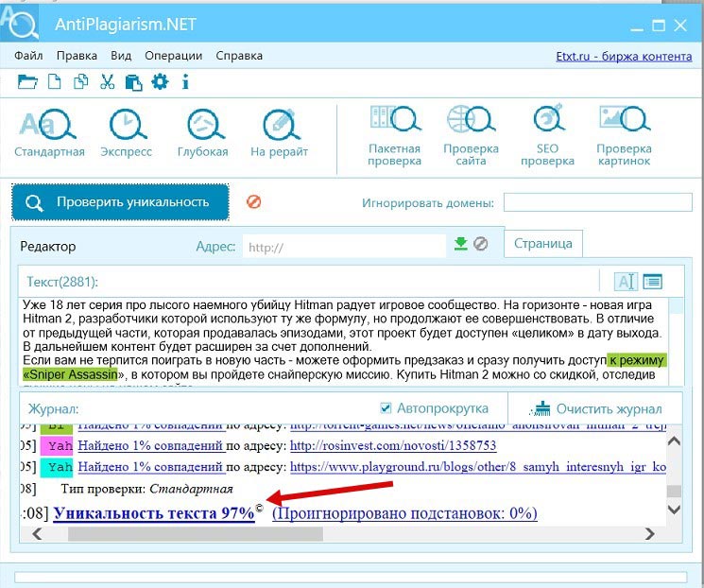
Task: Run the Стандартная check mode
Action: click(49, 133)
